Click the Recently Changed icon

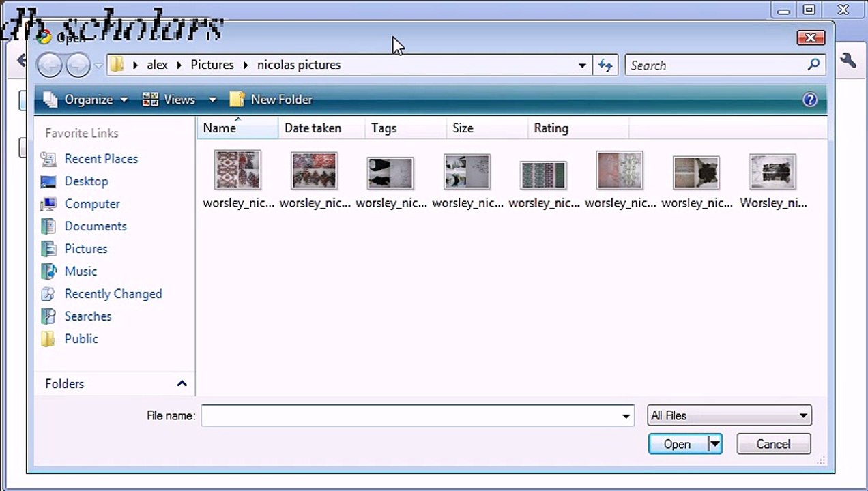[x=48, y=294]
